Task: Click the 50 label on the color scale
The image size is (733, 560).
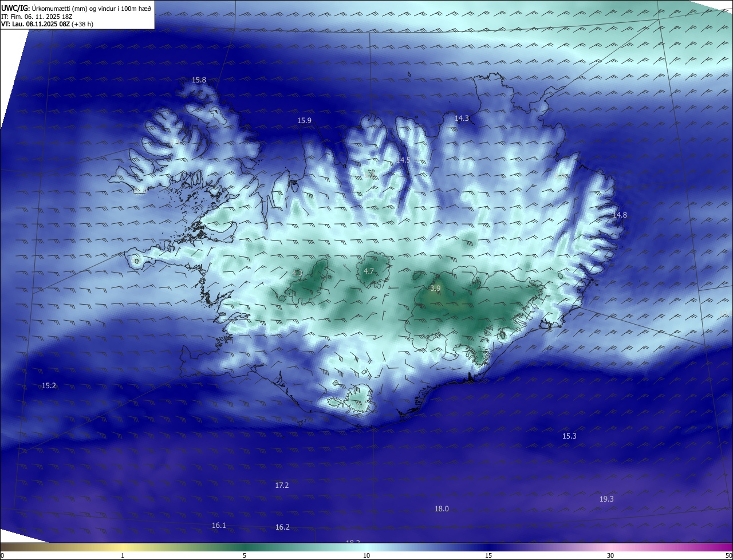Action: click(x=728, y=555)
